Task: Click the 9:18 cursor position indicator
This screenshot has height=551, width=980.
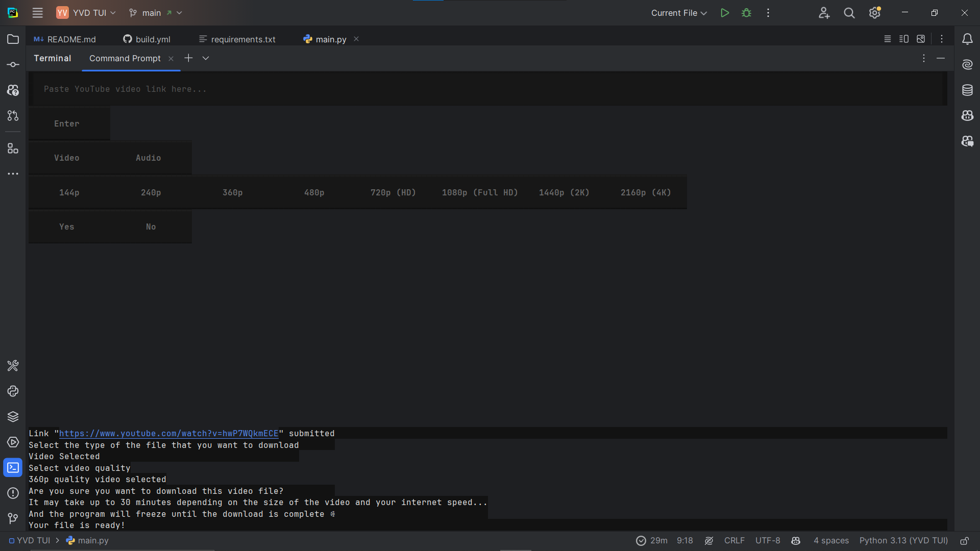Action: pos(685,541)
